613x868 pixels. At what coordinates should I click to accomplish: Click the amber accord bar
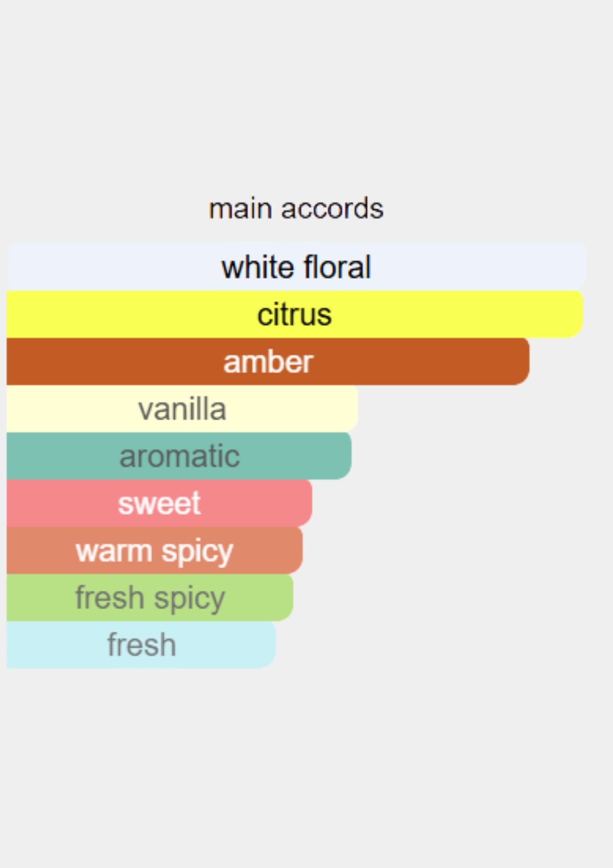tap(268, 361)
